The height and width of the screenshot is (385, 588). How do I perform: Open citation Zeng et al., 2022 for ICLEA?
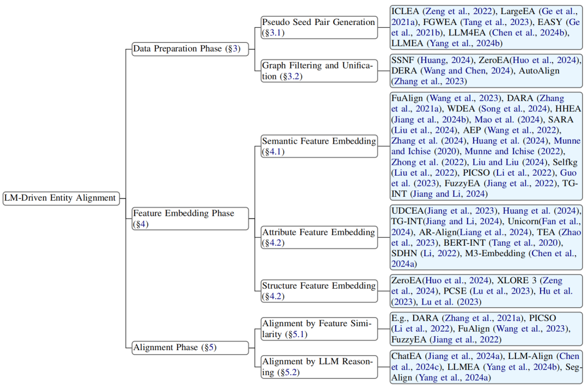tap(460, 11)
